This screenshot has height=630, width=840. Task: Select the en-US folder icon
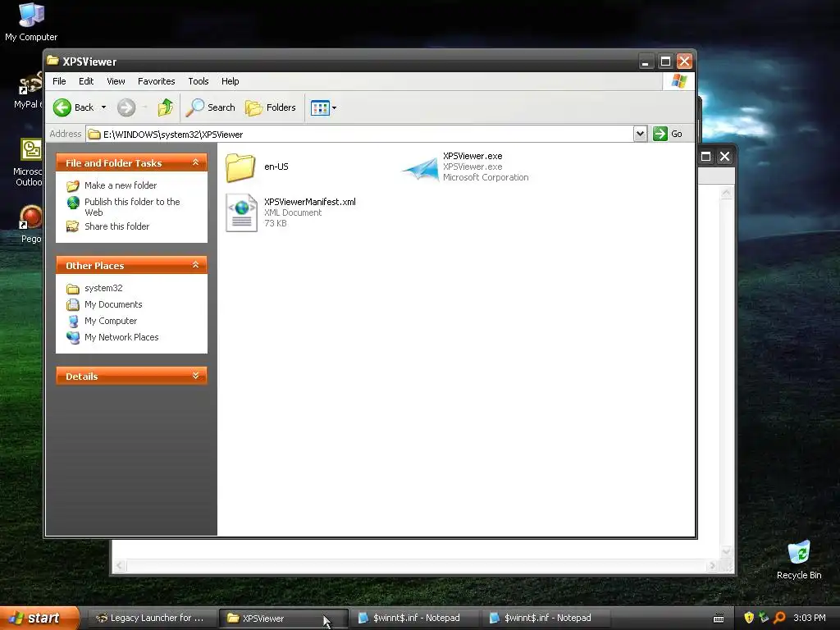(x=240, y=167)
